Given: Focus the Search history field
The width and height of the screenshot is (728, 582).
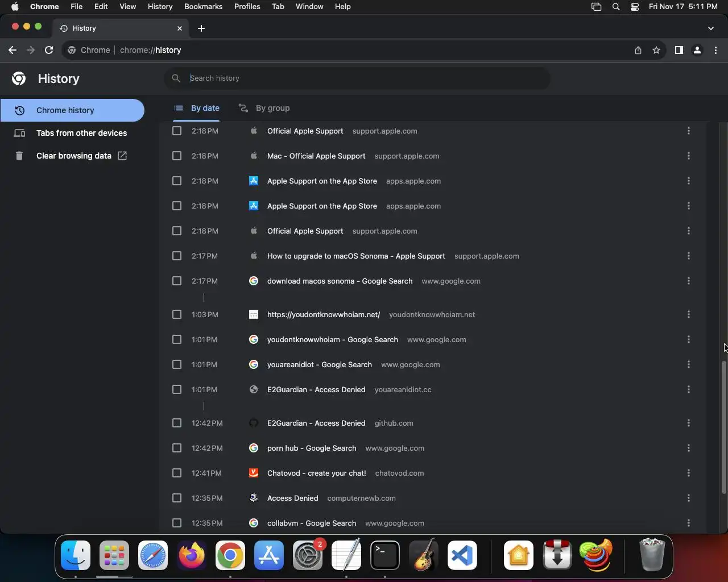Looking at the screenshot, I should click(x=357, y=78).
